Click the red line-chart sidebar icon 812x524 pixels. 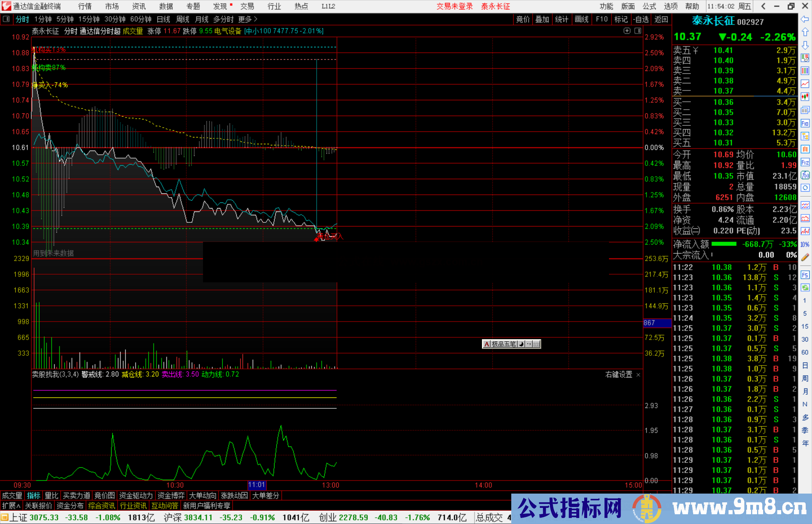point(805,84)
